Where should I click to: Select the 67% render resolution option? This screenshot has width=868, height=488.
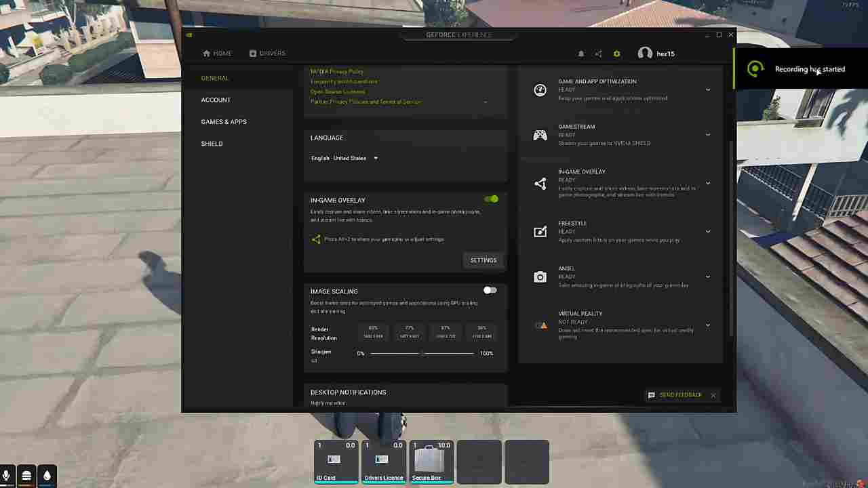click(446, 332)
